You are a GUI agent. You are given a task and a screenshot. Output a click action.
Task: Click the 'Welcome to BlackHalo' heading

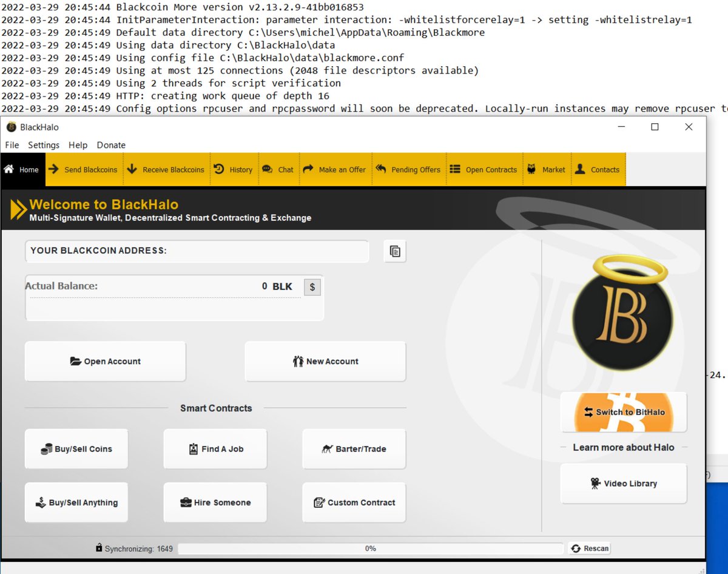point(104,204)
